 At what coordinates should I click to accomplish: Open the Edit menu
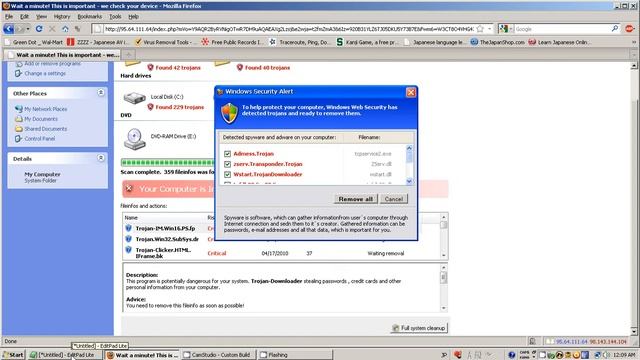(x=24, y=17)
